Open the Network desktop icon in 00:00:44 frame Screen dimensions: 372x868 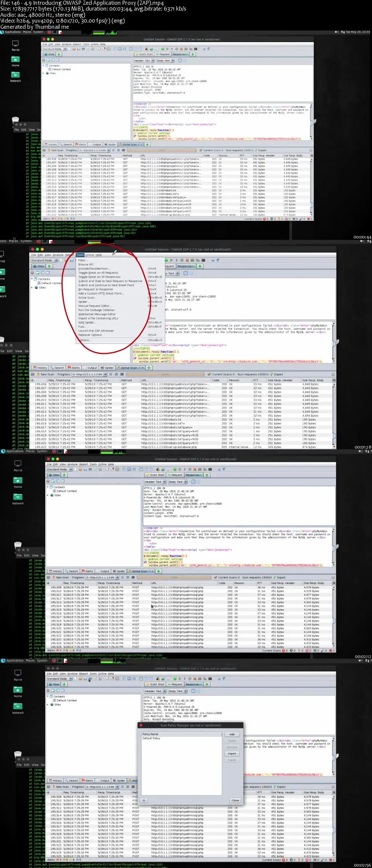15,76
